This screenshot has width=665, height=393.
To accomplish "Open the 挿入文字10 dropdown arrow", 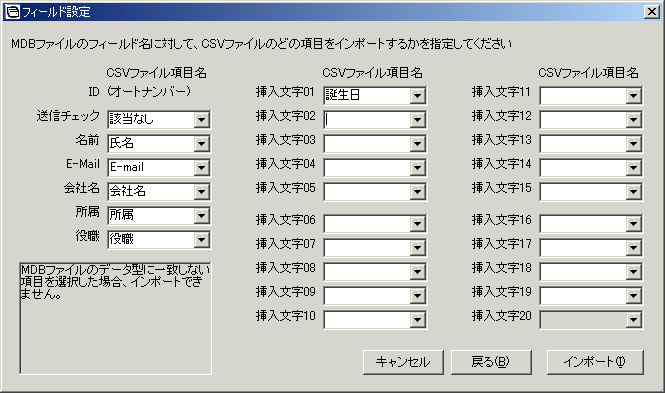I will click(417, 320).
